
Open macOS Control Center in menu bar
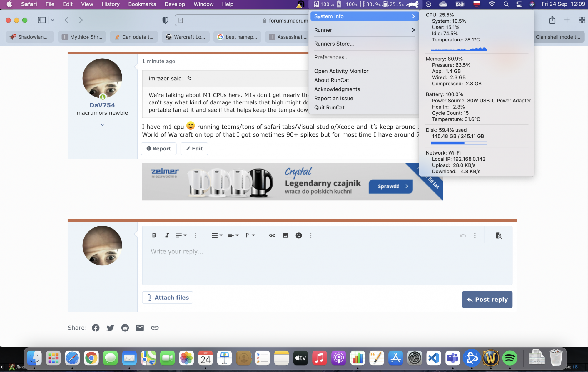[x=519, y=4]
